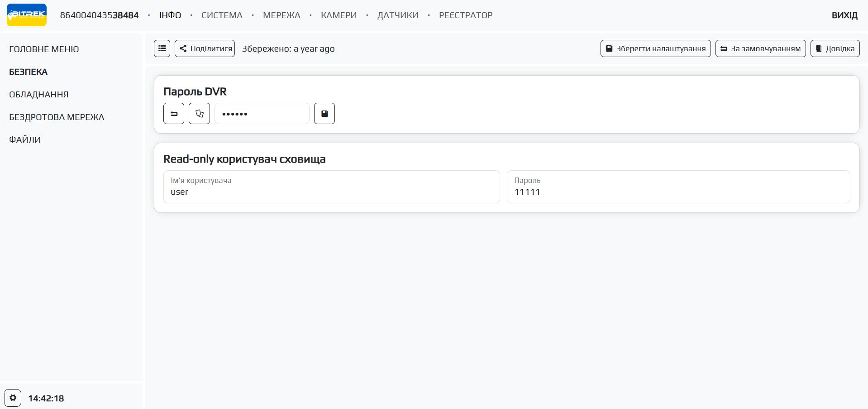This screenshot has height=409, width=868.
Task: Open settings via the gear icon
Action: coord(13,398)
